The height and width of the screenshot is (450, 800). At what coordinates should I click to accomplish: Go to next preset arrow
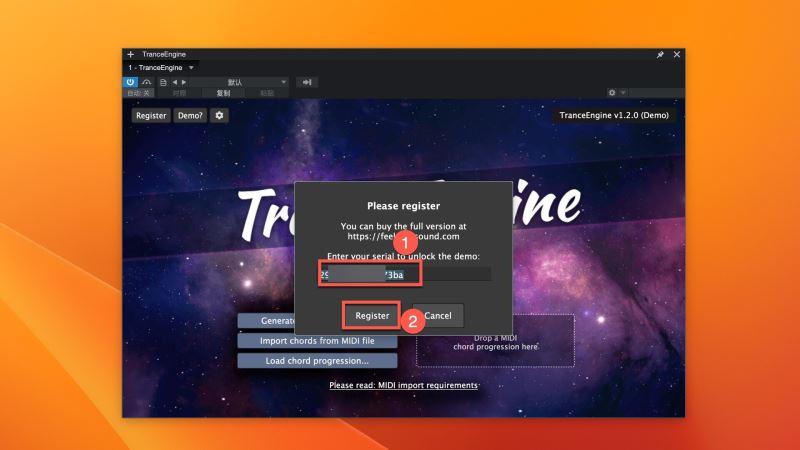[183, 82]
